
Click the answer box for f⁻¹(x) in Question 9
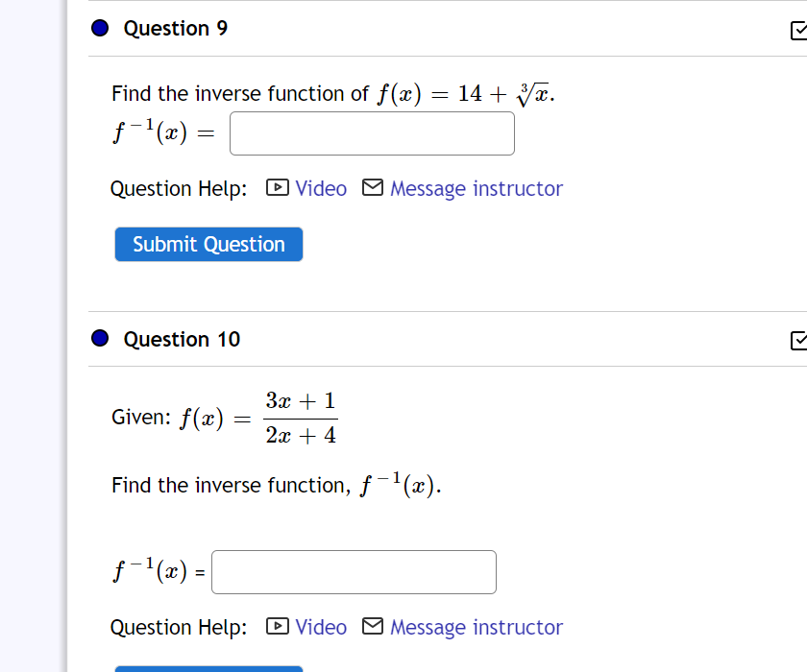click(372, 133)
